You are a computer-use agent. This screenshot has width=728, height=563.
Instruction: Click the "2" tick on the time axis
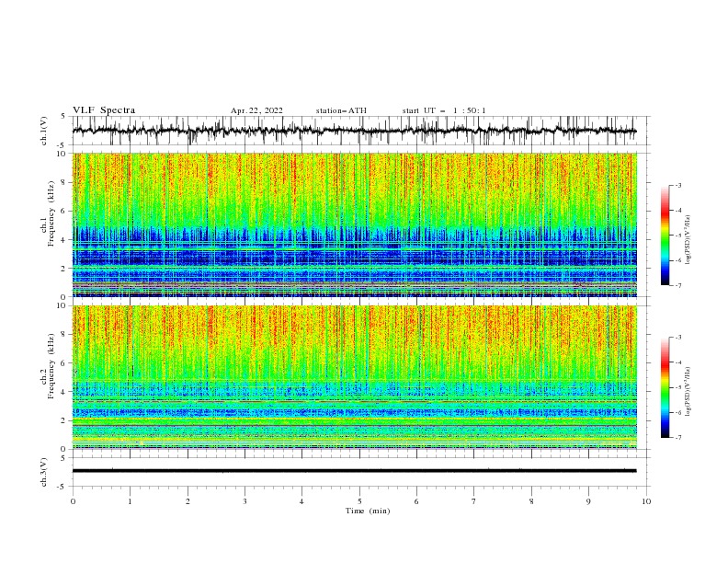tap(188, 501)
